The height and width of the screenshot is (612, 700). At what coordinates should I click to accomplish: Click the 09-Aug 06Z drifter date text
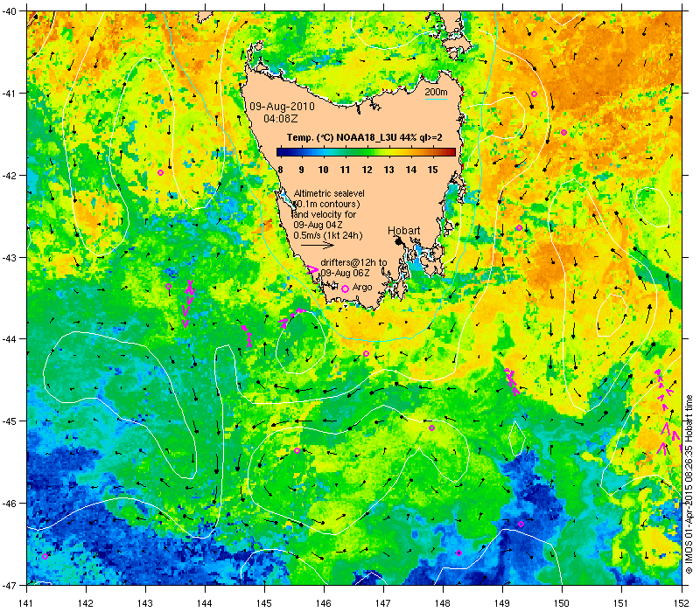tap(345, 273)
